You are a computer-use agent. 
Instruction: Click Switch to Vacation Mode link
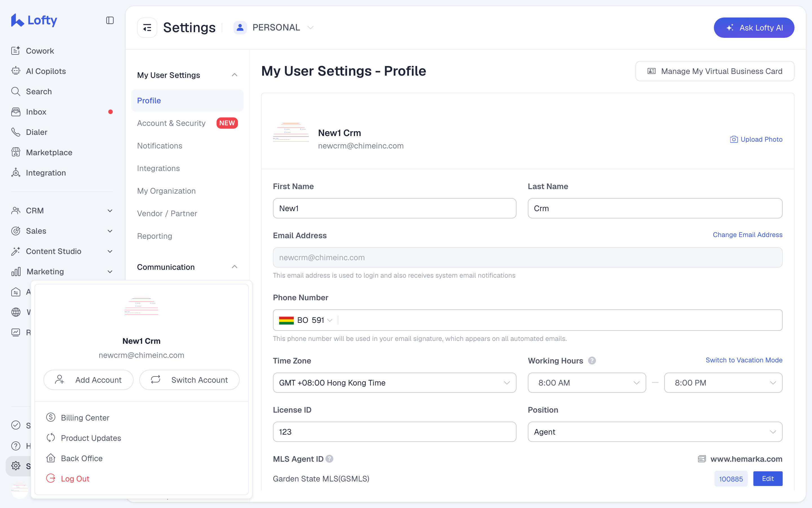(x=744, y=360)
